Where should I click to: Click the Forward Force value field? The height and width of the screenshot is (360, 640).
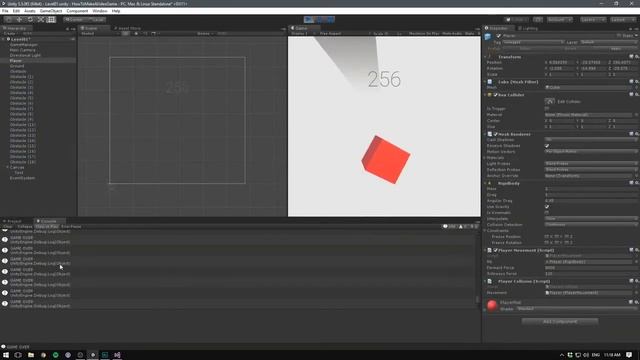(x=591, y=268)
